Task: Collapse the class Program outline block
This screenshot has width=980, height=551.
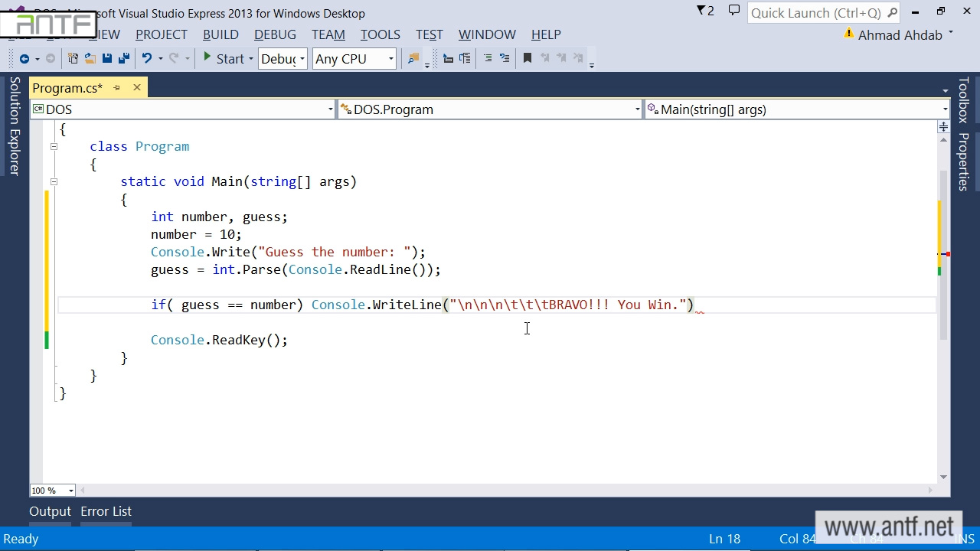Action: [54, 146]
